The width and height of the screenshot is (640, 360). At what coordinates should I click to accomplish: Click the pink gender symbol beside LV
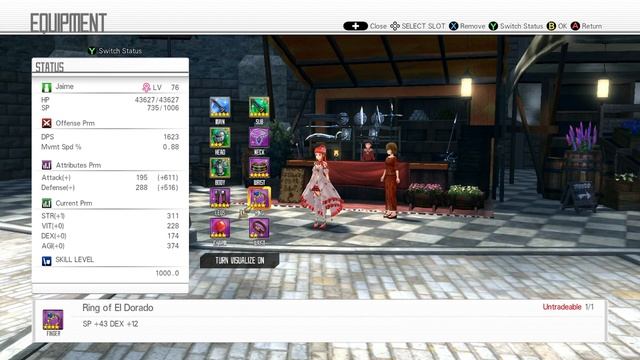pyautogui.click(x=146, y=87)
